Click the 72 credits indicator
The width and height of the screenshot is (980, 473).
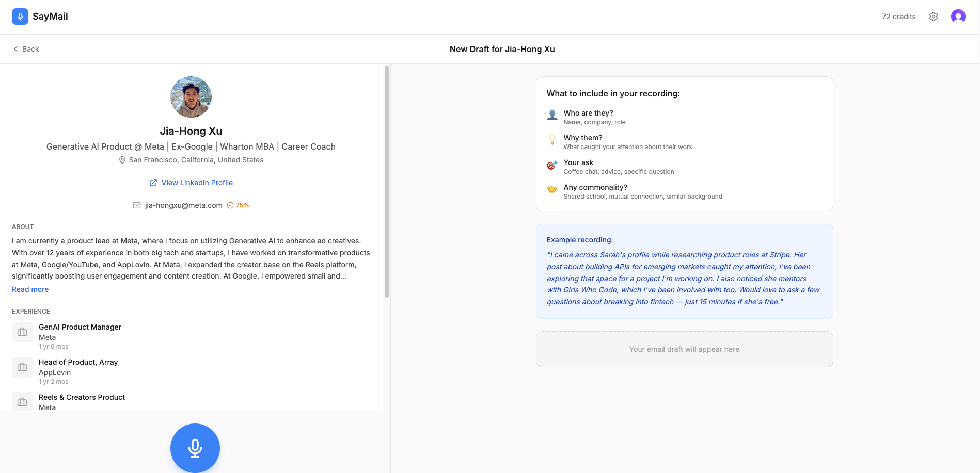pos(898,17)
